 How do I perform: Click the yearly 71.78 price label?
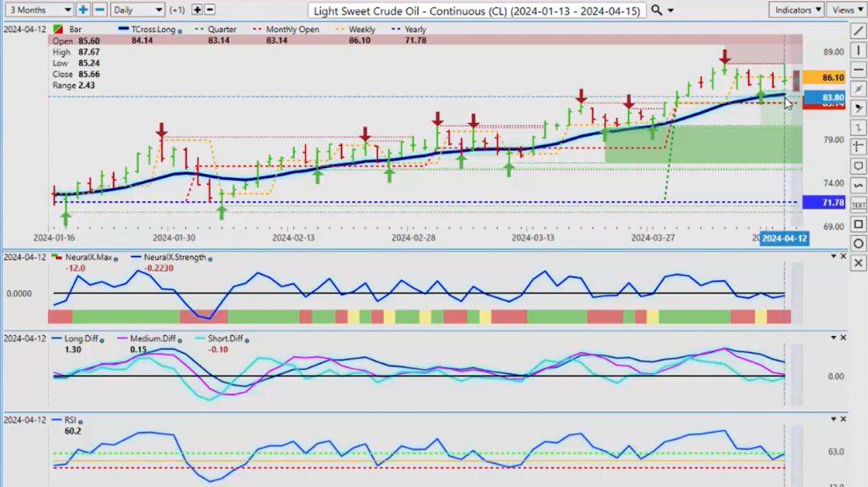click(824, 203)
